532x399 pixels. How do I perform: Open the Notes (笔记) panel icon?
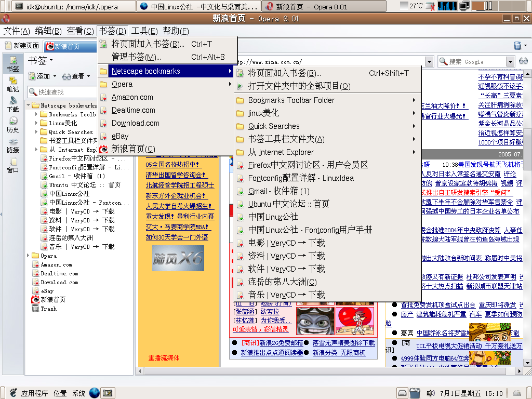click(x=13, y=85)
